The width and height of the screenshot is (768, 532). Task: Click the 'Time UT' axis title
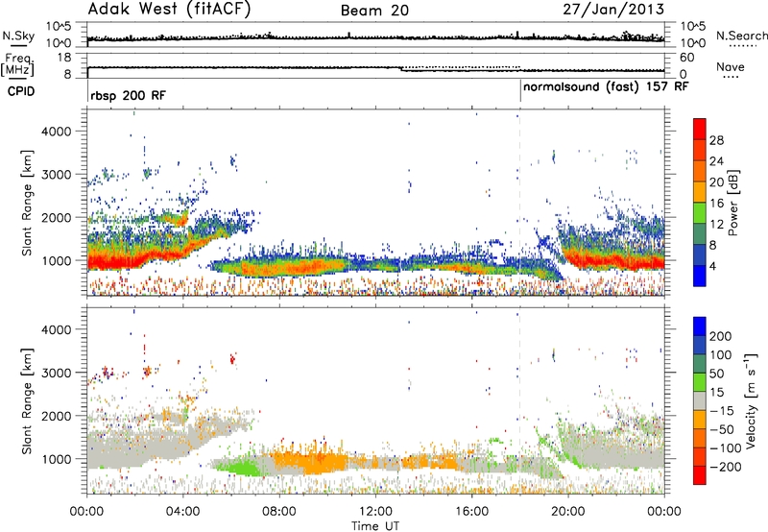[x=375, y=526]
